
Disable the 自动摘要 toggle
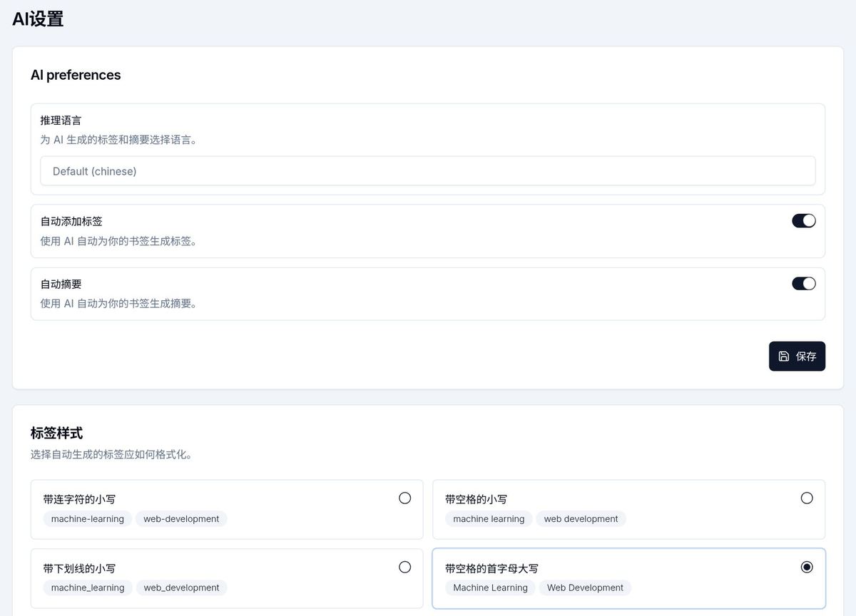click(x=804, y=284)
